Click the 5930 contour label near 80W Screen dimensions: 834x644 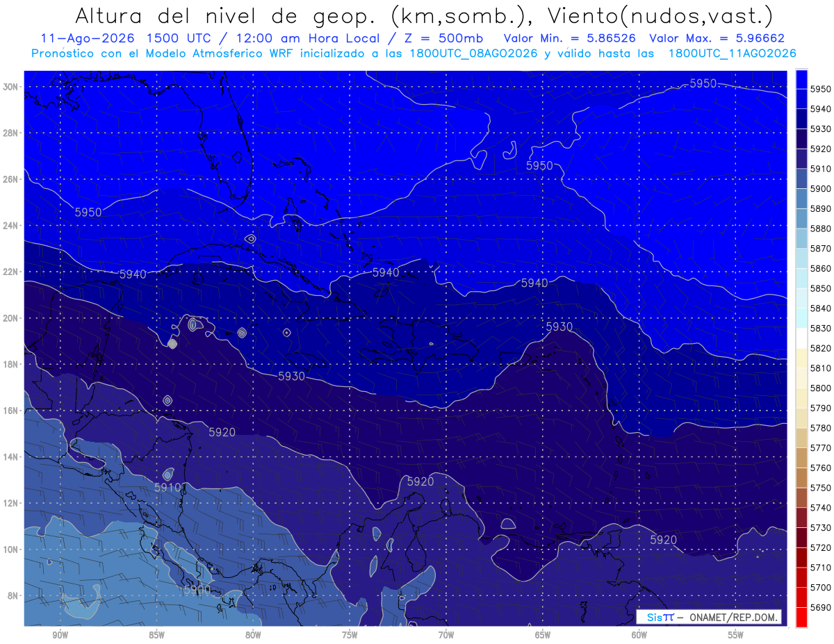coord(291,376)
